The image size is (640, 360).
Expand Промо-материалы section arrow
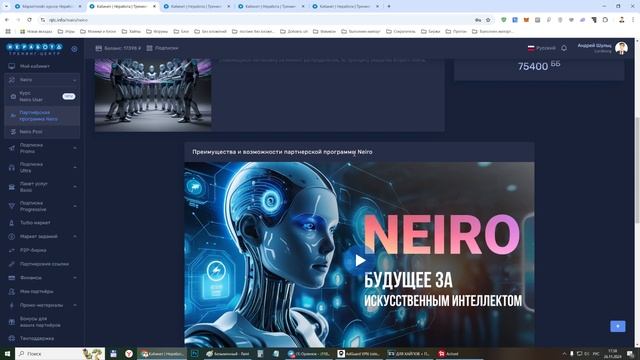click(75, 305)
